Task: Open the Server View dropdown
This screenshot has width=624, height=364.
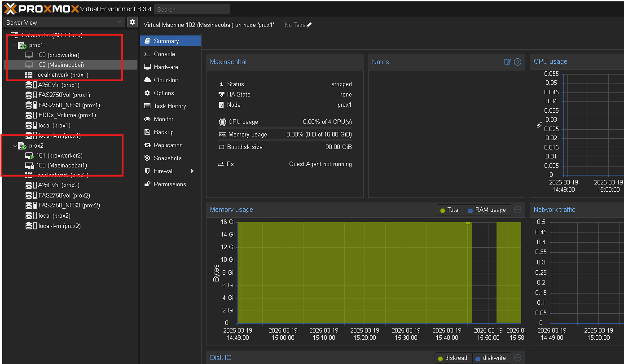Action: (64, 22)
